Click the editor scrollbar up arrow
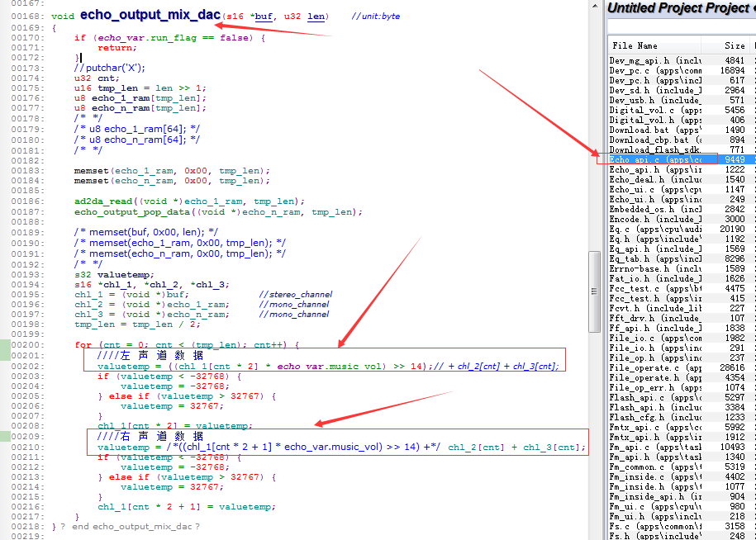The image size is (756, 540). click(x=595, y=6)
